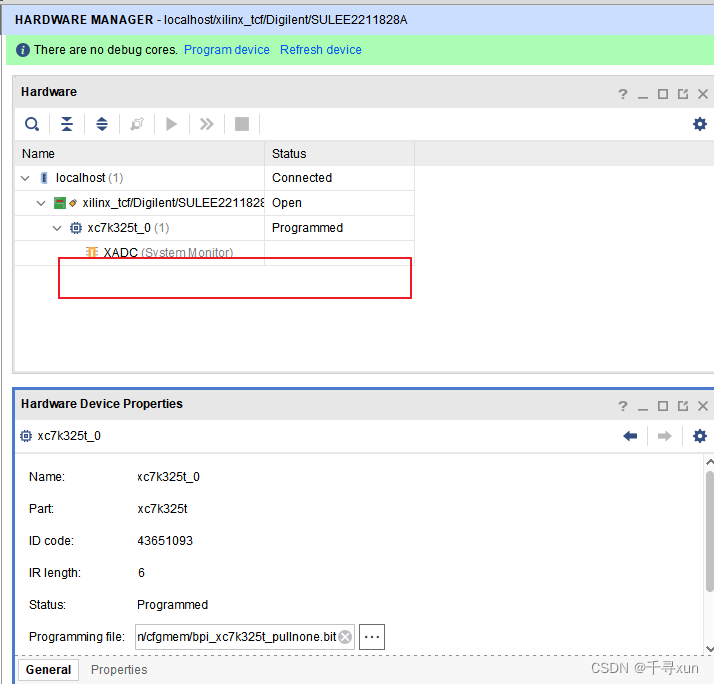Click Collapse All icon in Hardware toolbar
The width and height of the screenshot is (714, 684).
tap(67, 124)
